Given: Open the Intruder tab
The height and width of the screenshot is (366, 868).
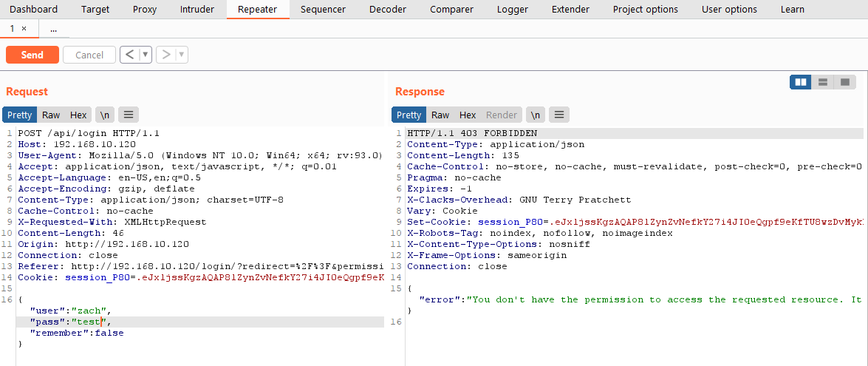Looking at the screenshot, I should 197,10.
